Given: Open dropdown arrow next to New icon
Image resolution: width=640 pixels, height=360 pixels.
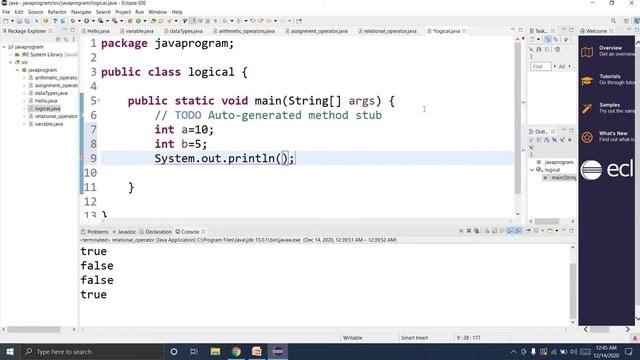Looking at the screenshot, I should point(12,21).
